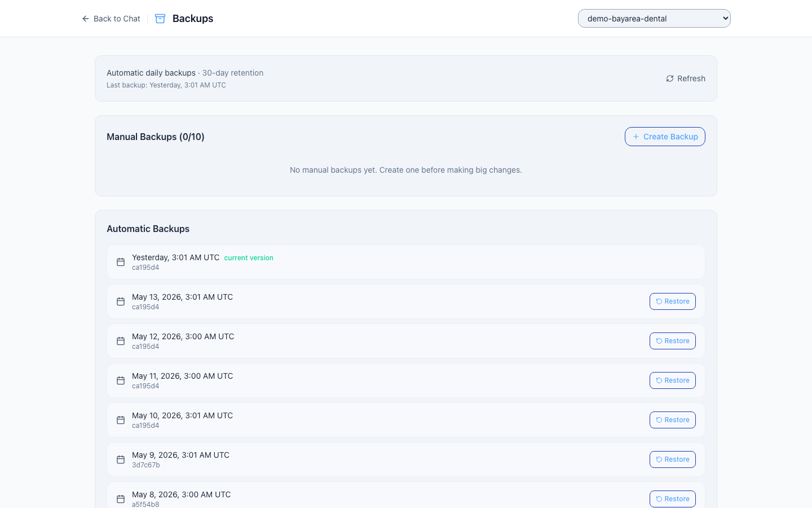
Task: Restore the May 13, 2026 backup
Action: [x=673, y=301]
